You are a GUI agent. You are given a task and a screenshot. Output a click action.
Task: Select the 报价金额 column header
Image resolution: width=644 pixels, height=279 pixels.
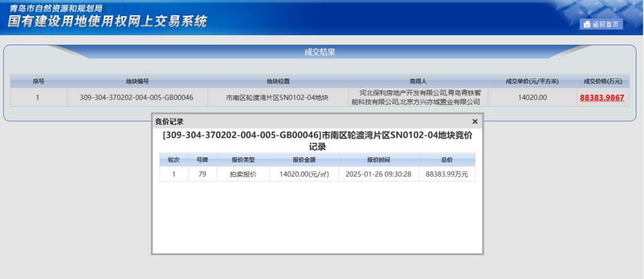[304, 160]
